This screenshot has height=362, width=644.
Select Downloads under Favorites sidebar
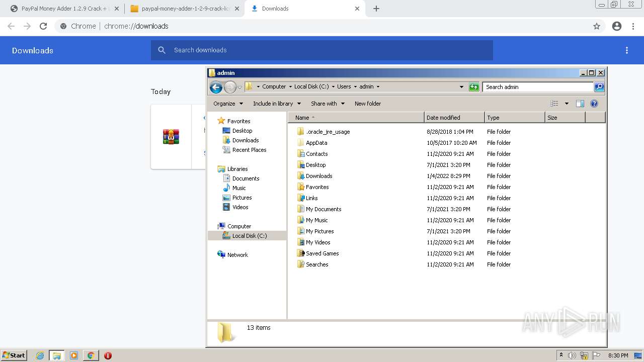click(x=246, y=140)
